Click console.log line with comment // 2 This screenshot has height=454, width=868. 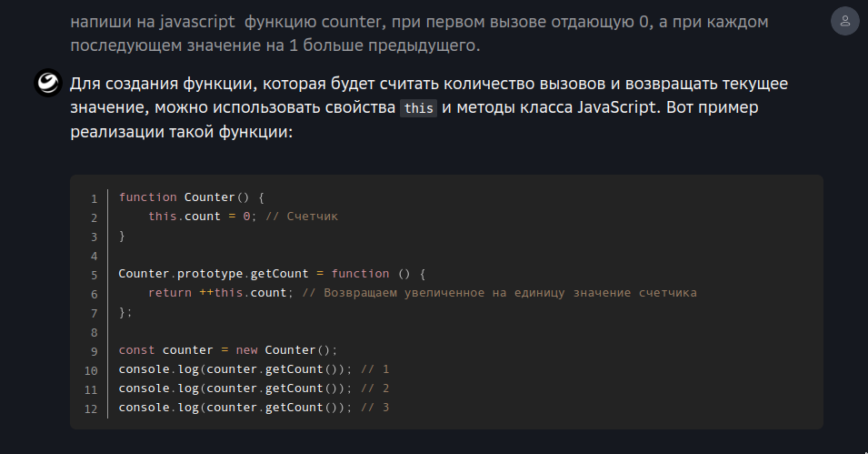[x=254, y=388]
